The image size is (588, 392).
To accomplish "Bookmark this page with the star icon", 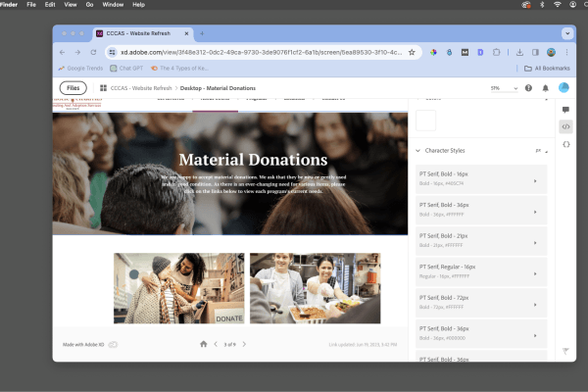I will 412,52.
